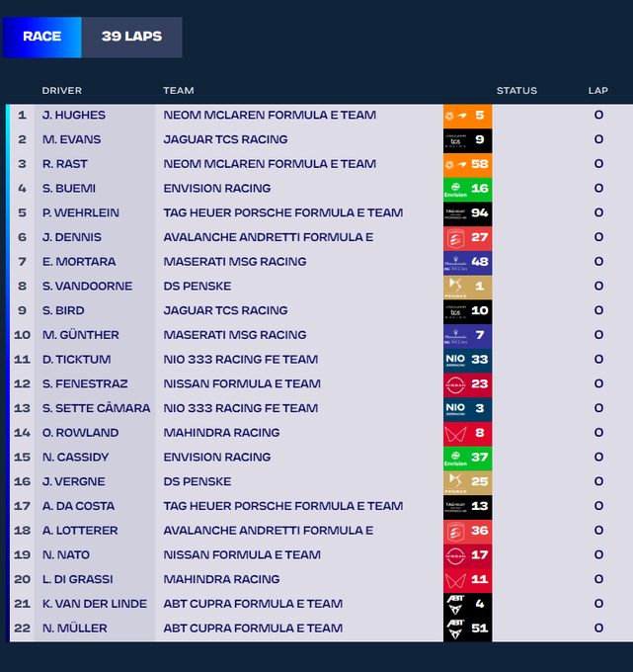Click DS Penske in Vandoorne row
Image resolution: width=633 pixels, height=672 pixels.
pos(197,286)
